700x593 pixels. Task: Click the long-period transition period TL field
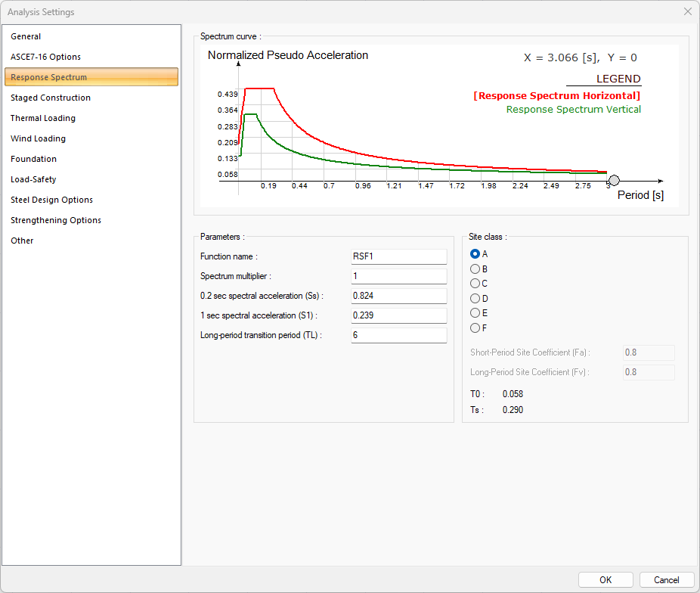click(398, 335)
